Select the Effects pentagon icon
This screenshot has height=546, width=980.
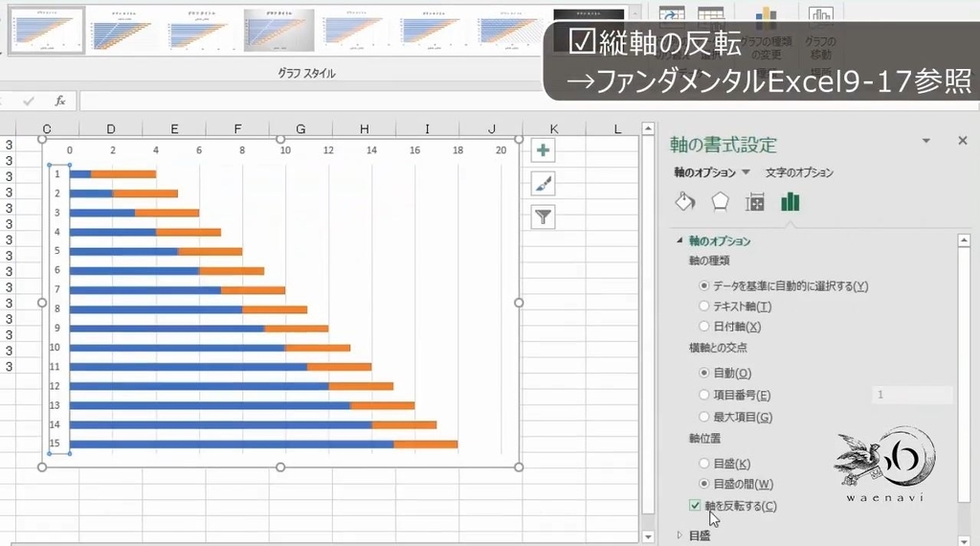[720, 202]
